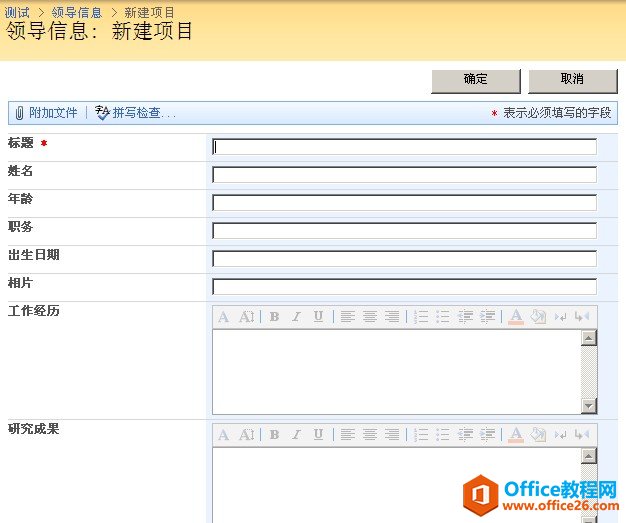The height and width of the screenshot is (523, 626).
Task: Run 拼写检查 spell check
Action: click(135, 113)
